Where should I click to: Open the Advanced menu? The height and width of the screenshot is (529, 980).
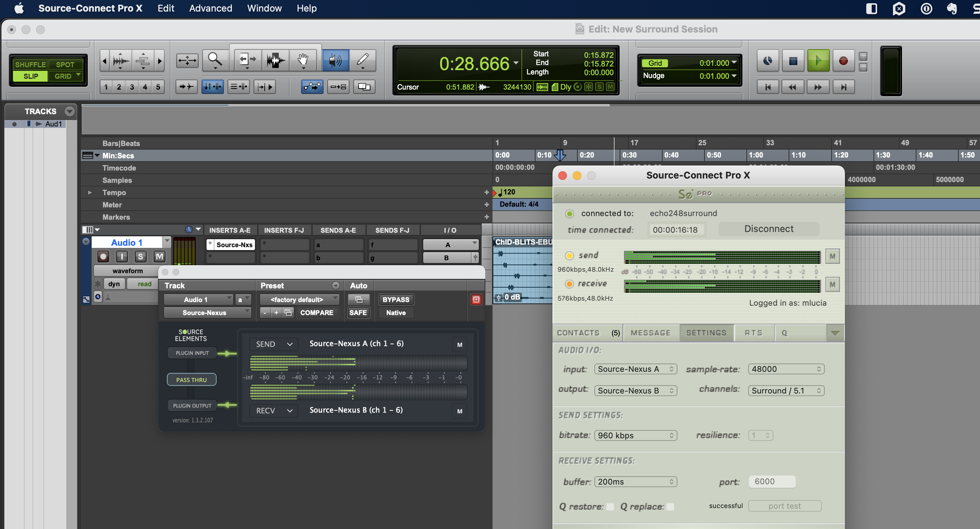tap(211, 8)
